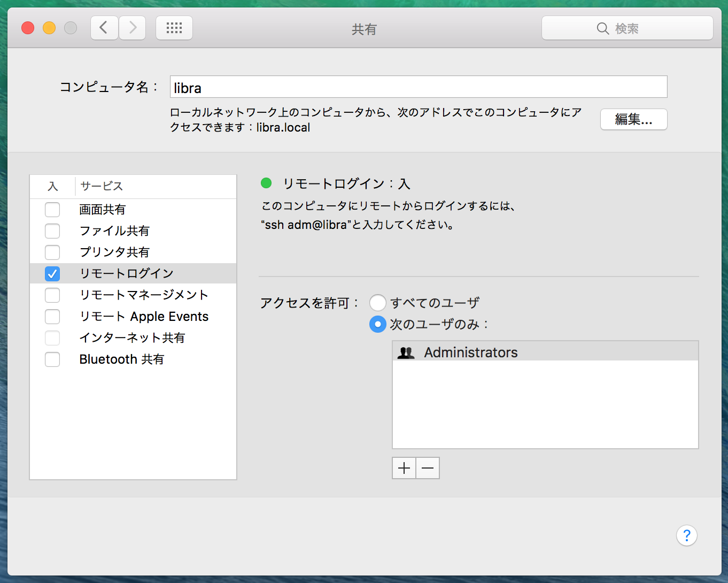
Task: Select the リモートログイン service row
Action: pos(133,273)
